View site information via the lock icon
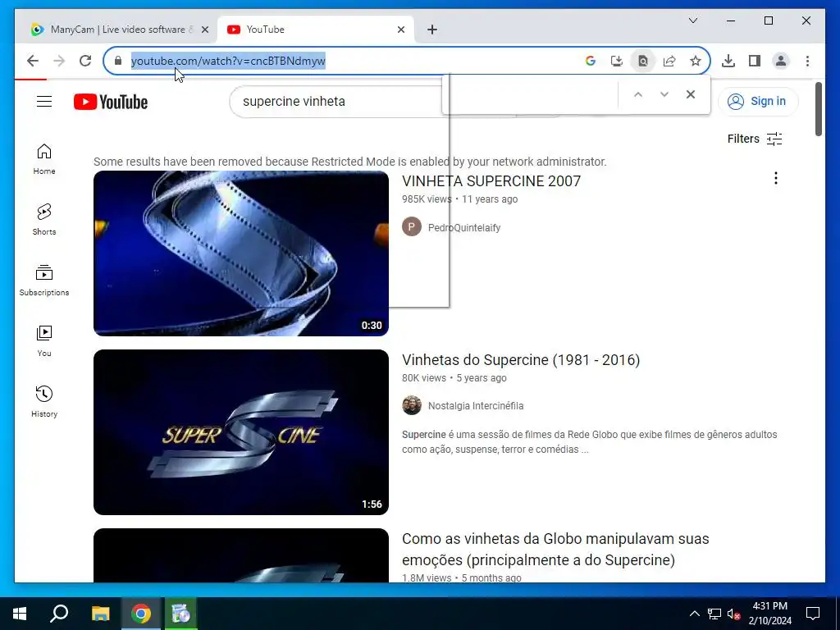Image resolution: width=840 pixels, height=630 pixels. coord(118,61)
